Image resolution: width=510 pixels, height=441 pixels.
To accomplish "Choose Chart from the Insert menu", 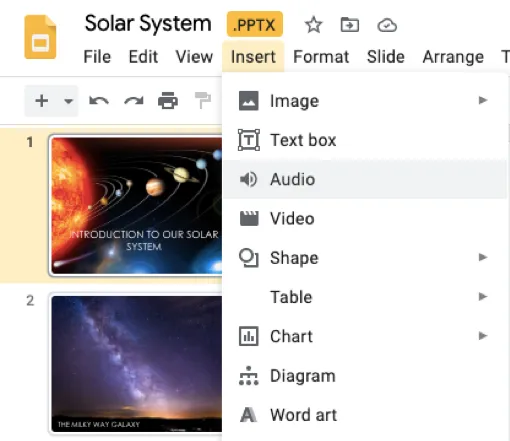I will [x=365, y=336].
